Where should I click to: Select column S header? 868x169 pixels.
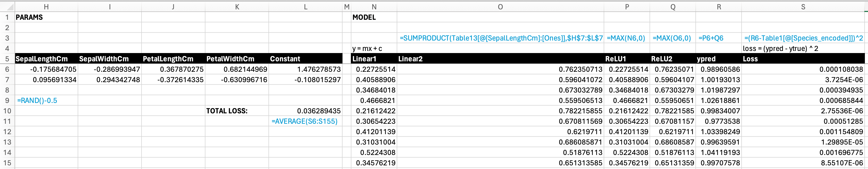click(x=803, y=7)
